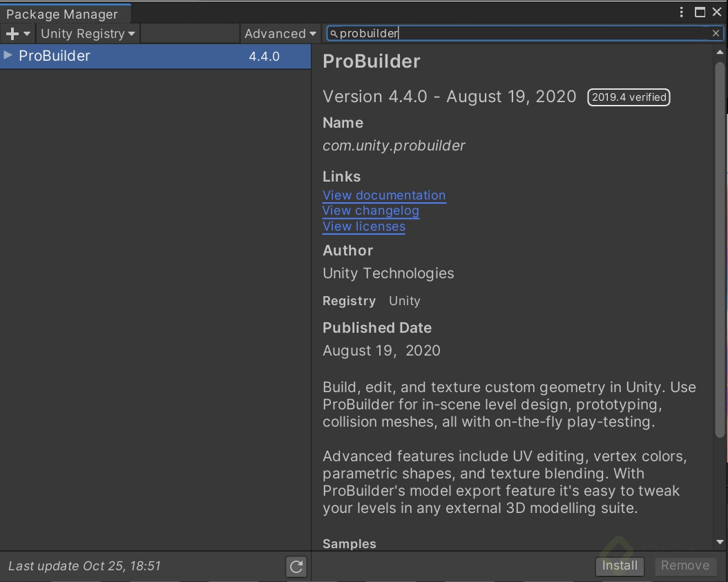
Task: Clear the probuilder search query
Action: pyautogui.click(x=716, y=32)
